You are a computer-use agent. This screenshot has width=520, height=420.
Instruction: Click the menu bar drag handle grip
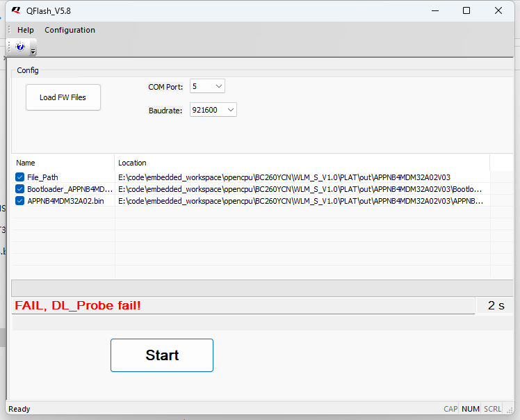point(9,30)
